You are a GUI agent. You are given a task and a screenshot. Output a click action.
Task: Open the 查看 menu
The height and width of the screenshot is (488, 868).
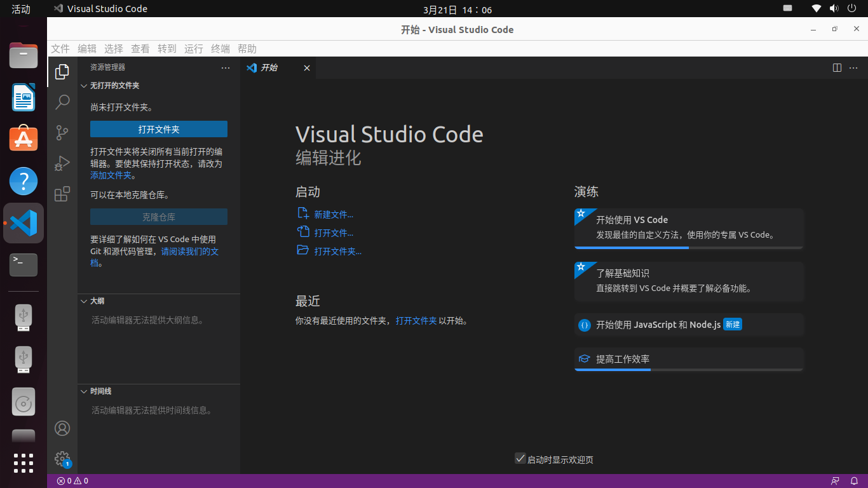pyautogui.click(x=140, y=49)
